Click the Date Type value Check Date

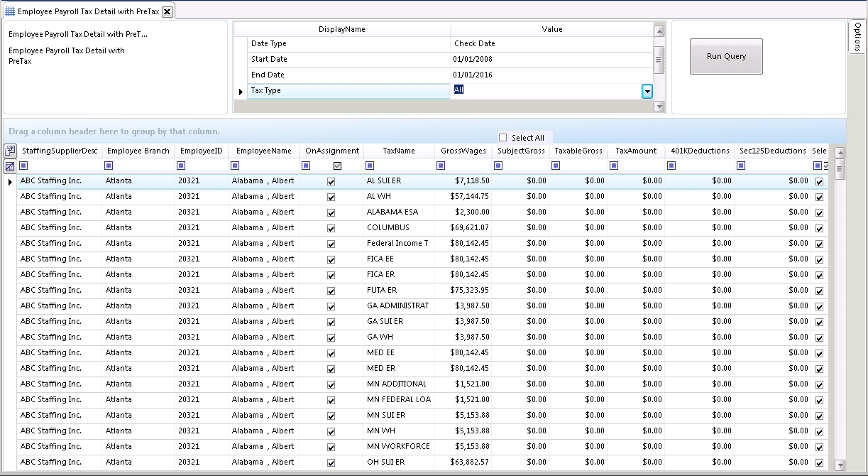tap(551, 43)
